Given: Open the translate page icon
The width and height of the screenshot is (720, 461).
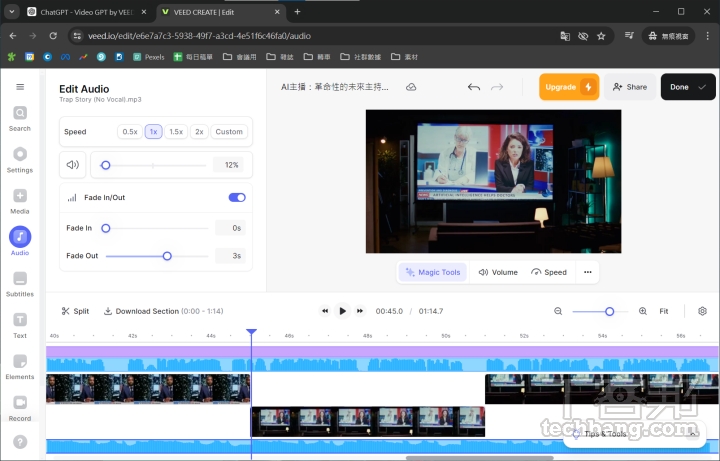Looking at the screenshot, I should point(565,36).
